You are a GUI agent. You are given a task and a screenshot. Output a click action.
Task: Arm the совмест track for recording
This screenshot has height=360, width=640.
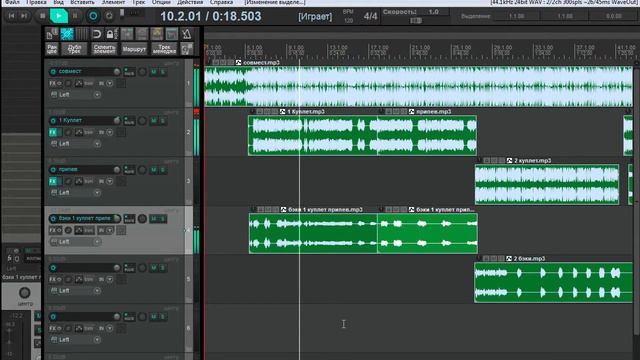point(142,72)
